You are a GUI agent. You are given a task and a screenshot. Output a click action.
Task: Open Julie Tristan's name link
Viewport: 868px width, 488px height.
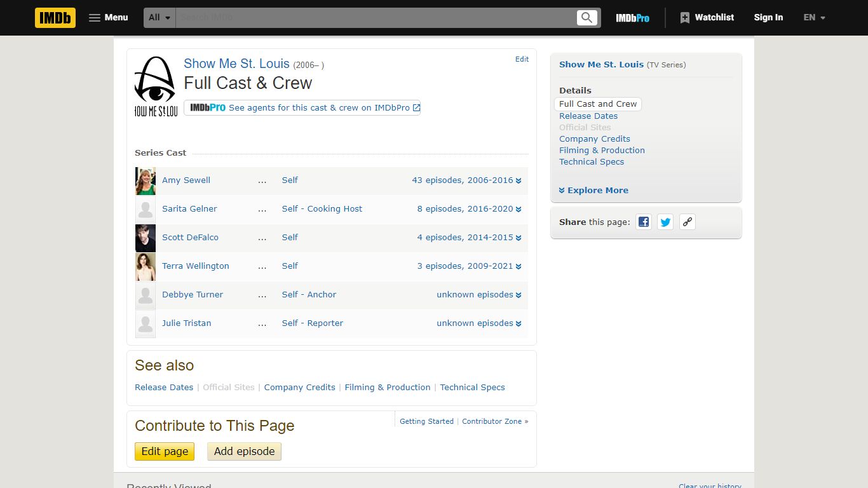[x=186, y=323]
